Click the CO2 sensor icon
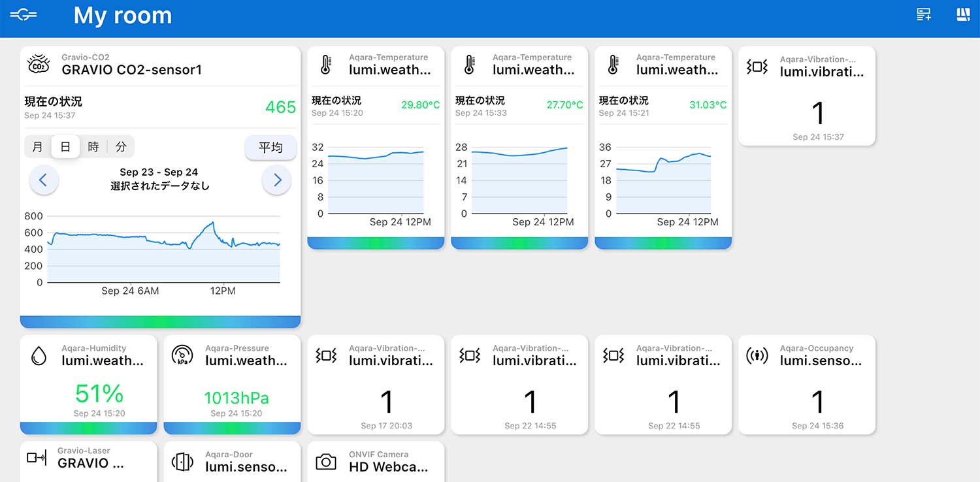Viewport: 980px width, 482px height. (39, 64)
